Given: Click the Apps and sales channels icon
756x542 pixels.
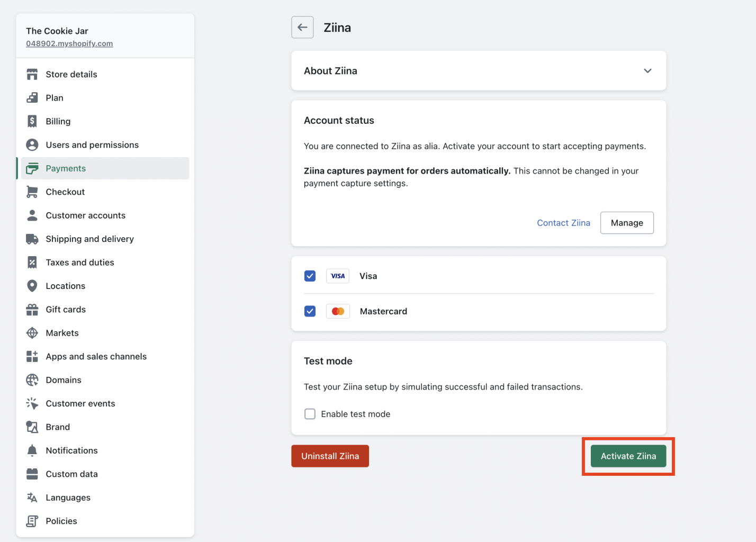Looking at the screenshot, I should (32, 356).
